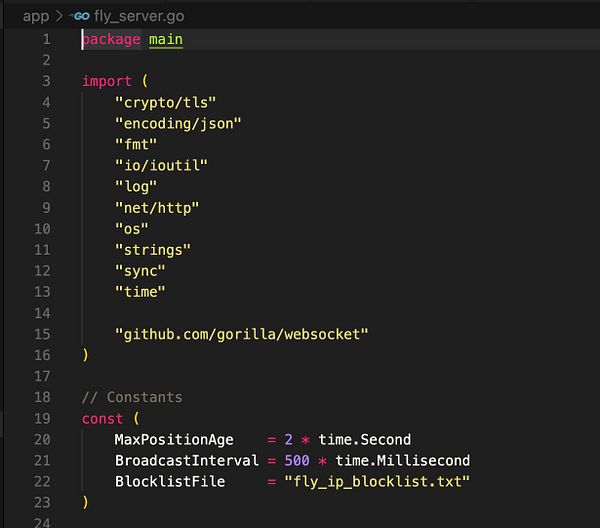Image resolution: width=600 pixels, height=528 pixels.
Task: Click the value 500 on line 21
Action: click(297, 461)
